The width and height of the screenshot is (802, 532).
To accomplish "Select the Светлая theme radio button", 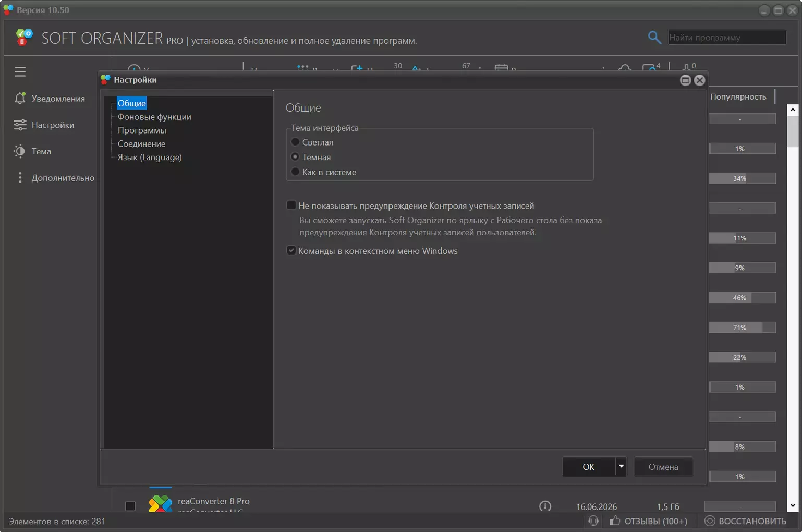I will pyautogui.click(x=295, y=142).
